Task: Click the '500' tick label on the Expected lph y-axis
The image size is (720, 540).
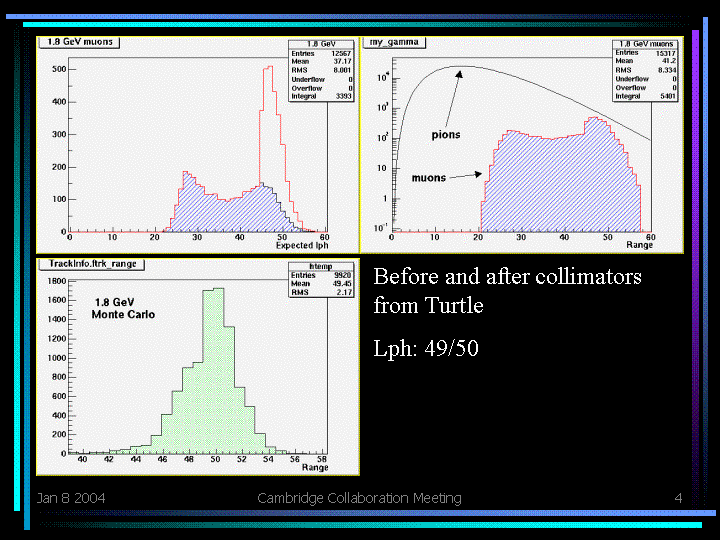Action: pos(59,69)
